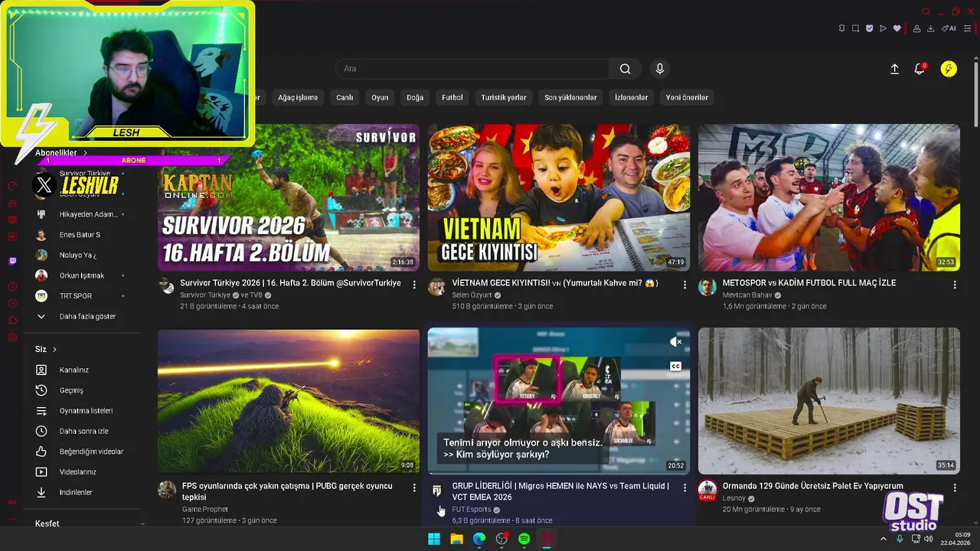This screenshot has height=551, width=980.
Task: Click the Opera pin icon in the toolbar
Action: click(841, 28)
